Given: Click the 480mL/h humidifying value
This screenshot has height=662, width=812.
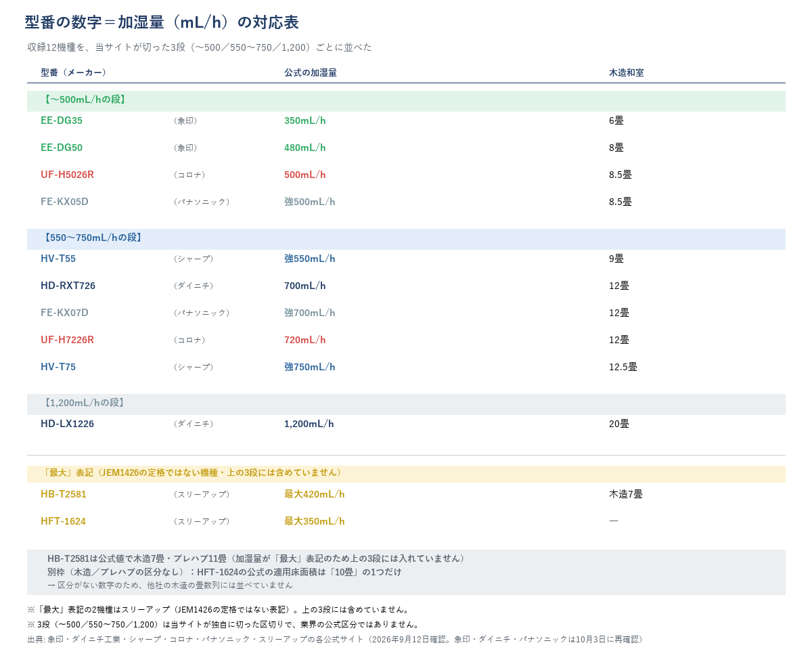Looking at the screenshot, I should tap(305, 148).
